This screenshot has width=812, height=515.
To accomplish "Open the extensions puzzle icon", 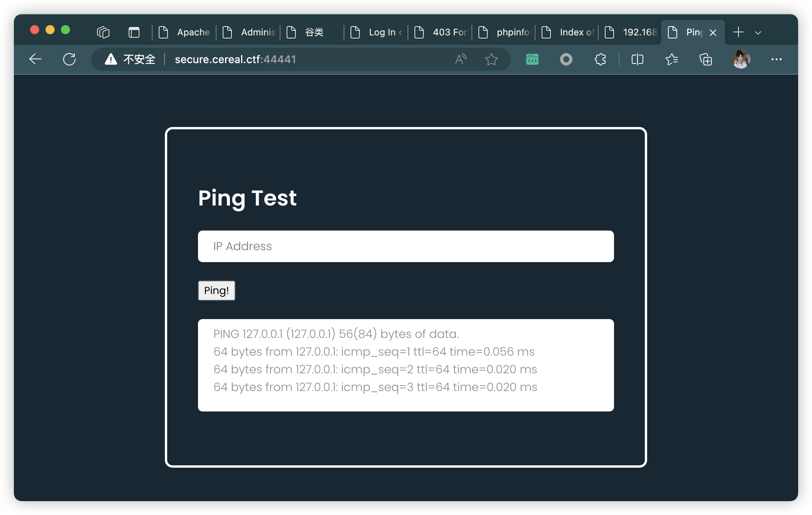I will (x=600, y=59).
